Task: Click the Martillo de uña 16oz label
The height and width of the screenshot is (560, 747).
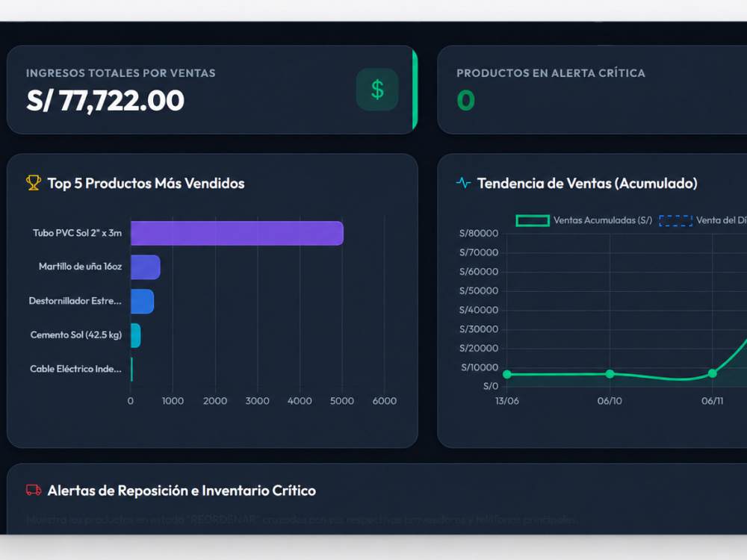Action: pyautogui.click(x=80, y=267)
